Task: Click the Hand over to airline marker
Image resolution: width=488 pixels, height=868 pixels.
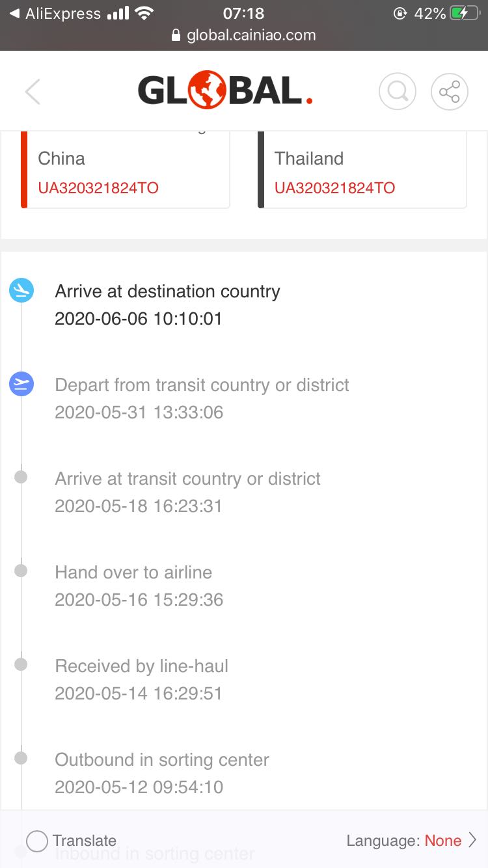Action: tap(21, 571)
